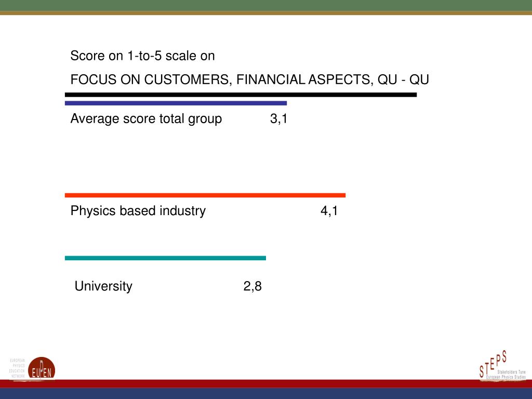Select the 'University' label
The image size is (532, 399).
pyautogui.click(x=103, y=286)
